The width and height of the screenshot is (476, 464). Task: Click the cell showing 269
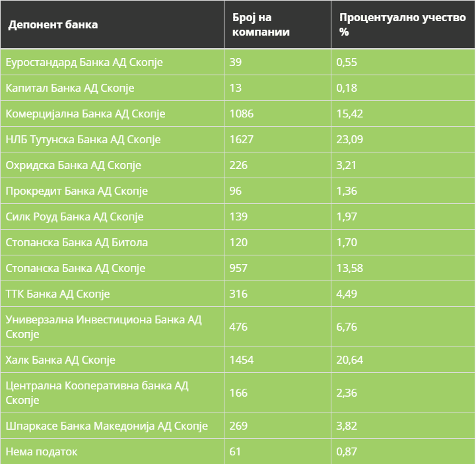pos(277,426)
